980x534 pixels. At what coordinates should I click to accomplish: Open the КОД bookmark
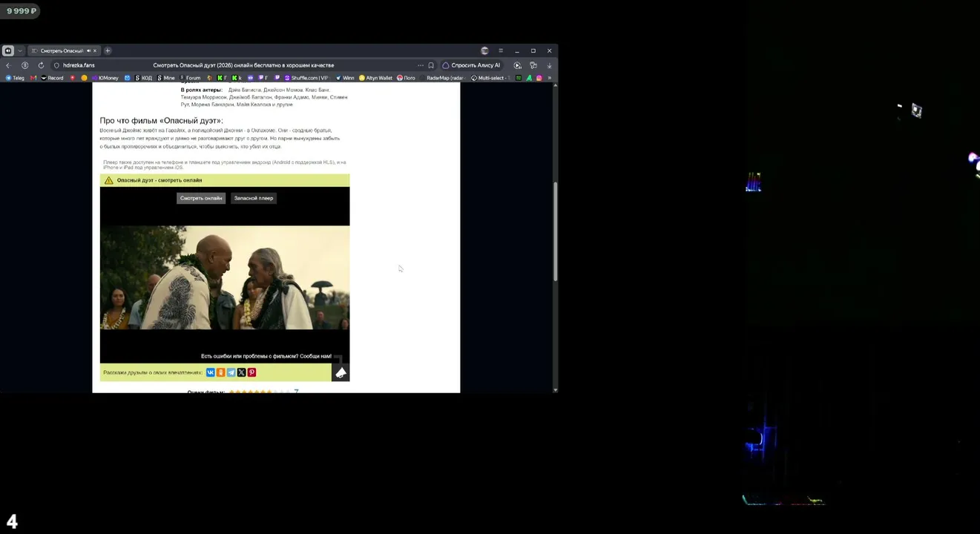(142, 78)
